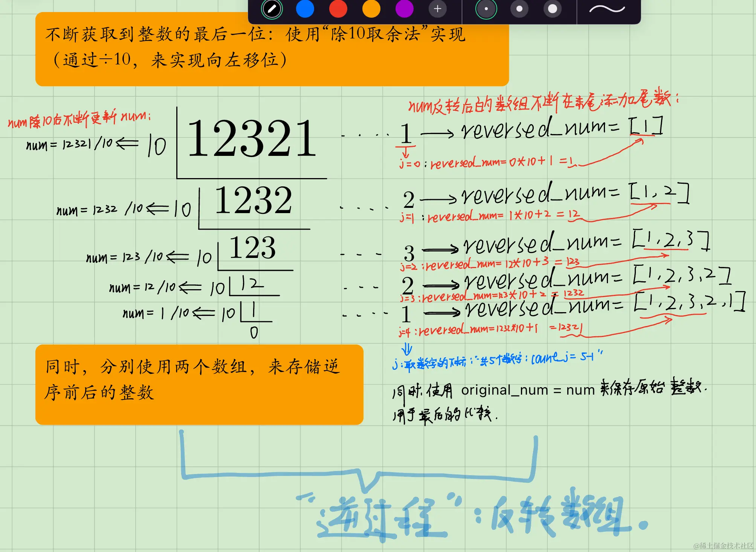The height and width of the screenshot is (552, 756).
Task: Click the printed number 123 in division
Action: tap(252, 248)
